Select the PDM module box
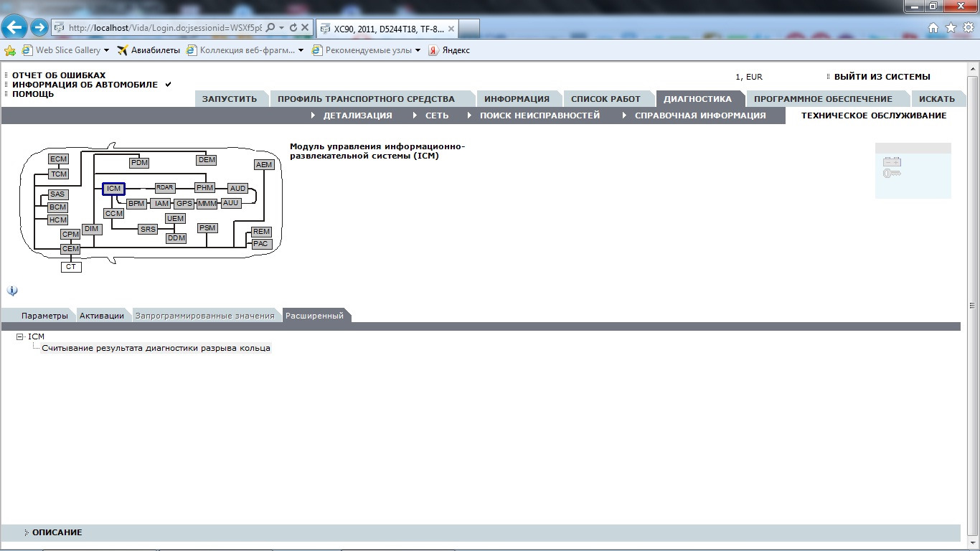Image resolution: width=980 pixels, height=551 pixels. (x=139, y=163)
